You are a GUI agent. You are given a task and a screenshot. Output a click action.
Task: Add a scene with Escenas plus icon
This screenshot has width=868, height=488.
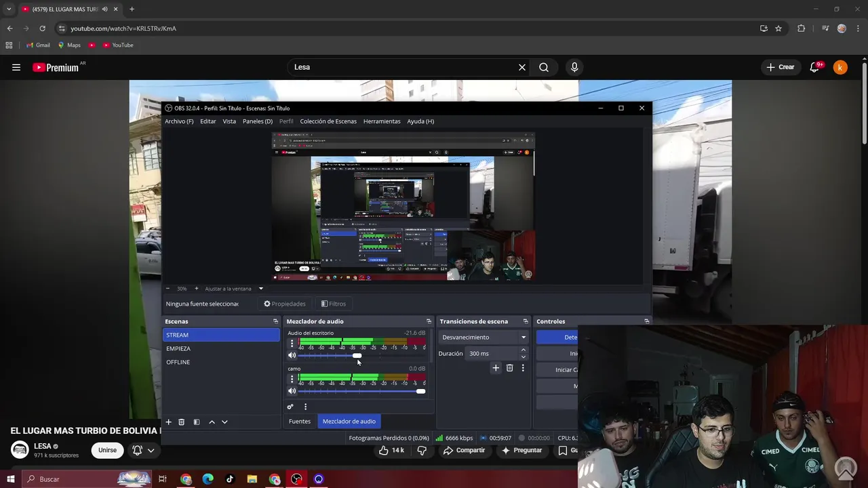pyautogui.click(x=169, y=422)
